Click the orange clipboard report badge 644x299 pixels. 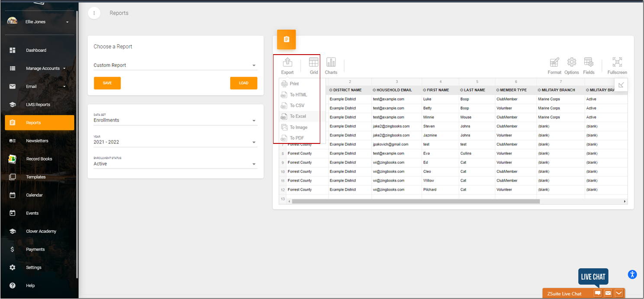287,39
